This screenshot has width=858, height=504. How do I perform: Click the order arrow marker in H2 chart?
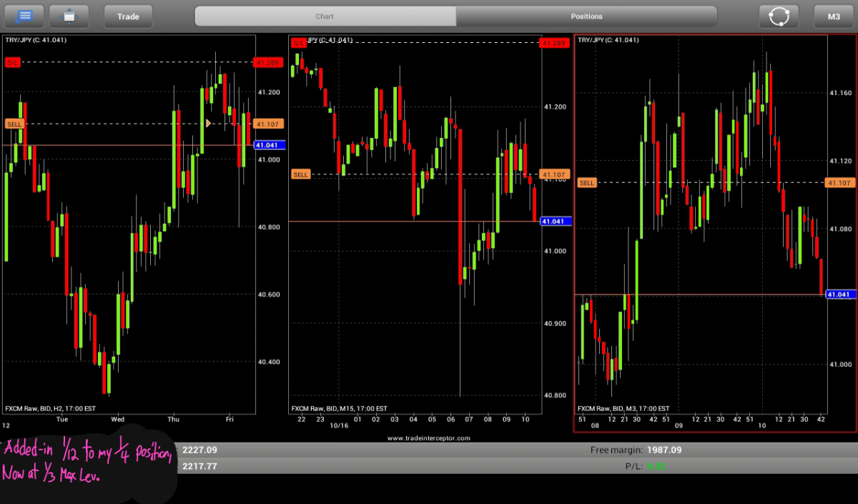(x=208, y=124)
